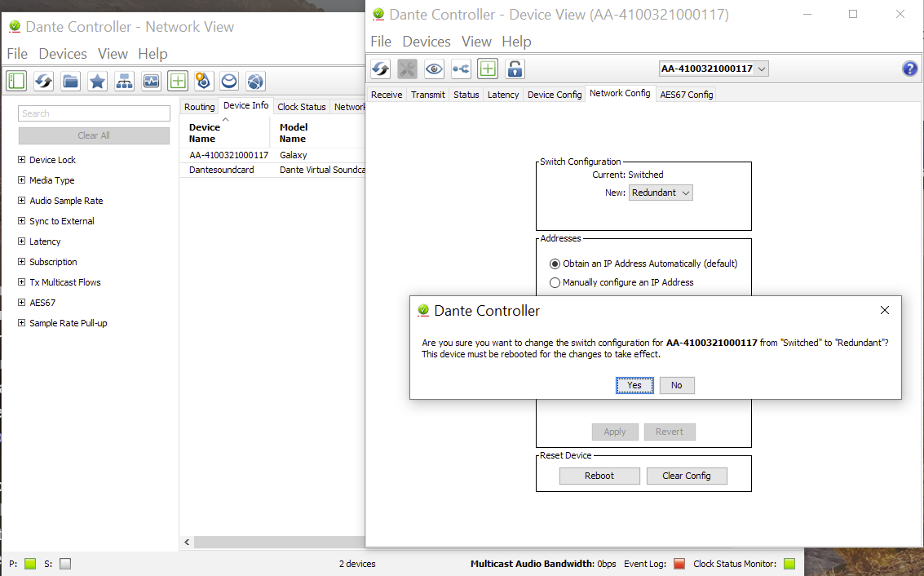Expand the Sample Rate Pull-up filter
Image resolution: width=924 pixels, height=576 pixels.
point(21,322)
